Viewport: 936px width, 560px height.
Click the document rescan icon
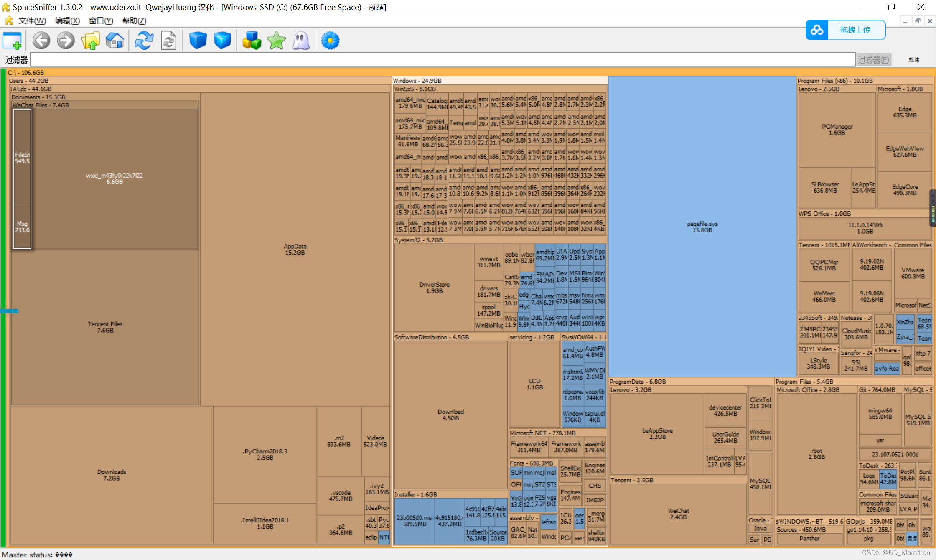tap(169, 41)
